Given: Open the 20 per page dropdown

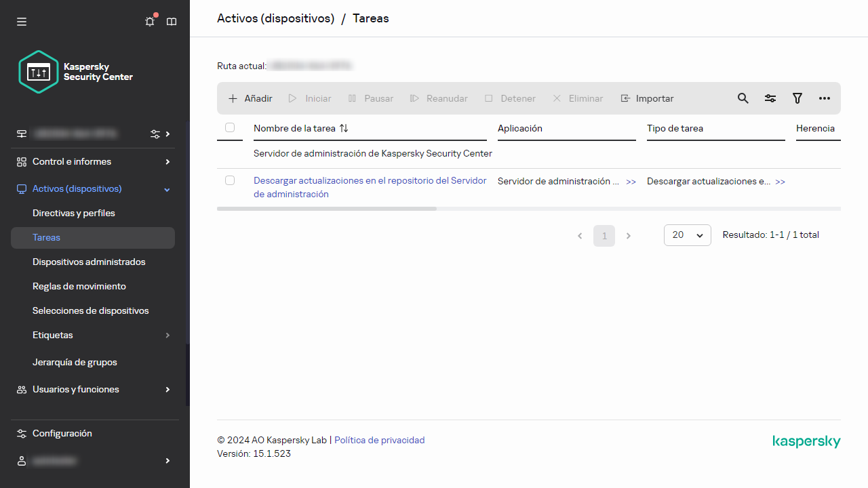Looking at the screenshot, I should click(x=687, y=235).
